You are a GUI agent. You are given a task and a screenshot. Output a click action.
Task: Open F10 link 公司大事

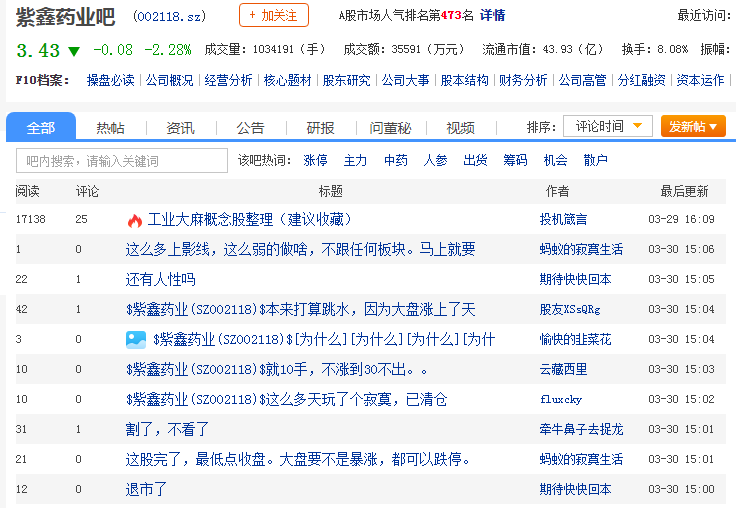[x=406, y=80]
